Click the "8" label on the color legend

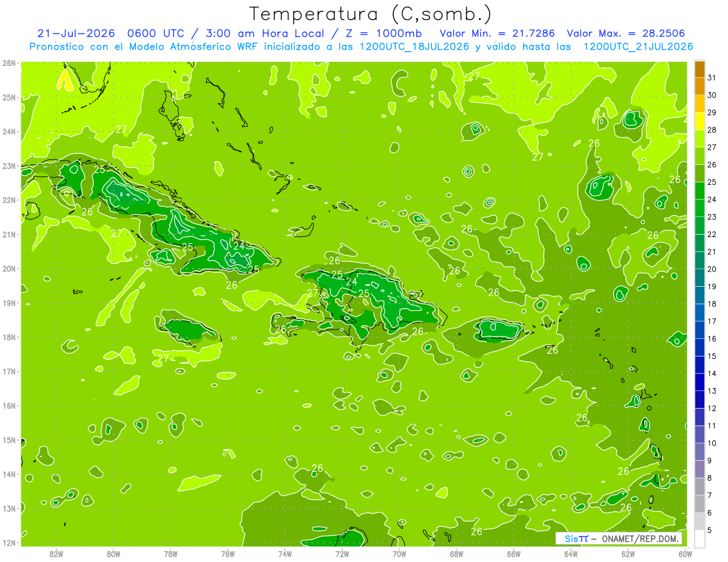click(x=710, y=478)
